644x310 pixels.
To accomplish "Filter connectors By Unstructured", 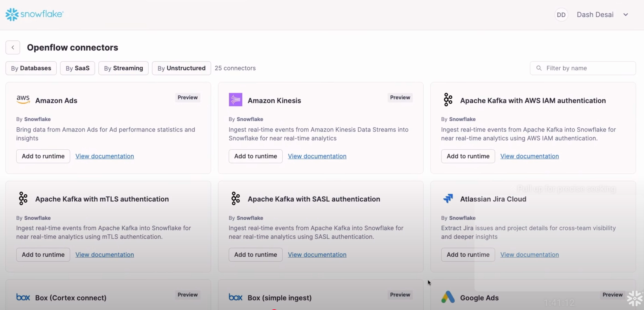I will pos(181,68).
